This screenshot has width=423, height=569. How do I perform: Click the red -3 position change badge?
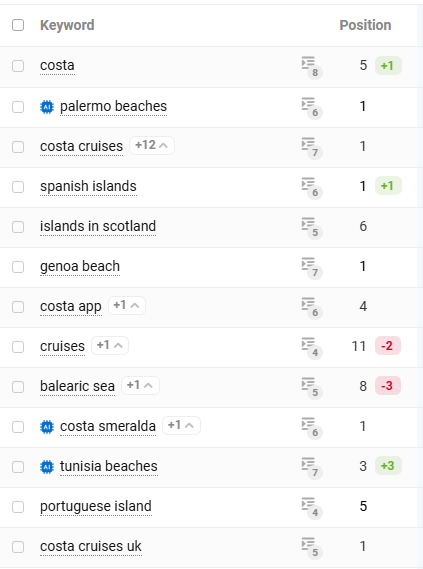(x=387, y=385)
